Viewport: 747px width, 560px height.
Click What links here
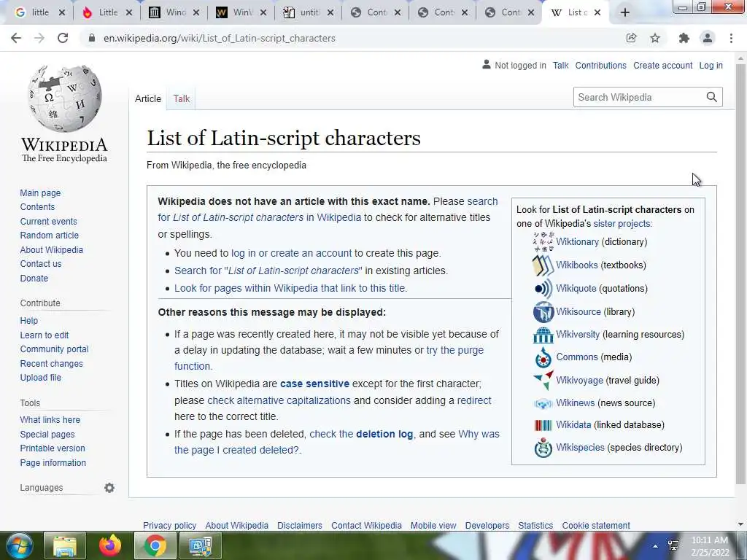click(x=50, y=419)
